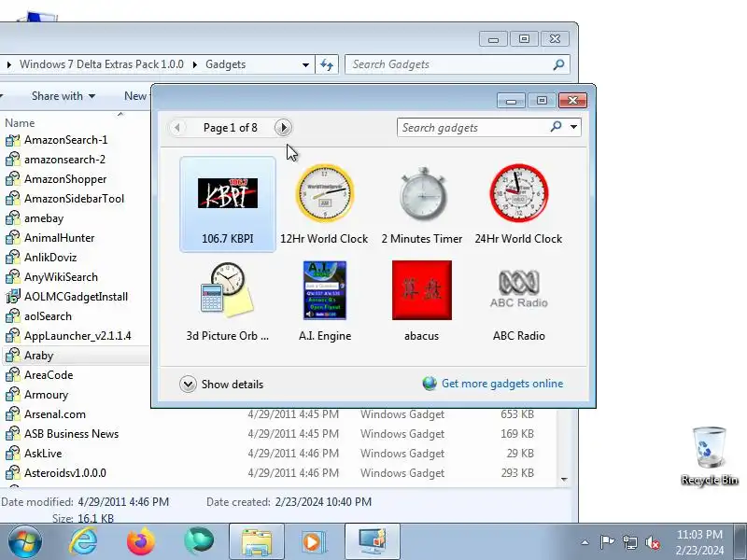The image size is (747, 560).
Task: Select the abacus gadget
Action: tap(422, 301)
